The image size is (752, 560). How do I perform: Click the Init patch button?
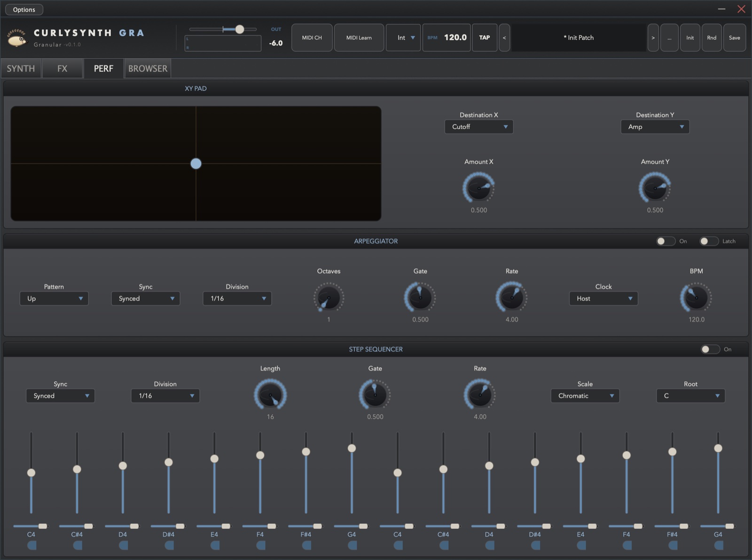click(690, 38)
